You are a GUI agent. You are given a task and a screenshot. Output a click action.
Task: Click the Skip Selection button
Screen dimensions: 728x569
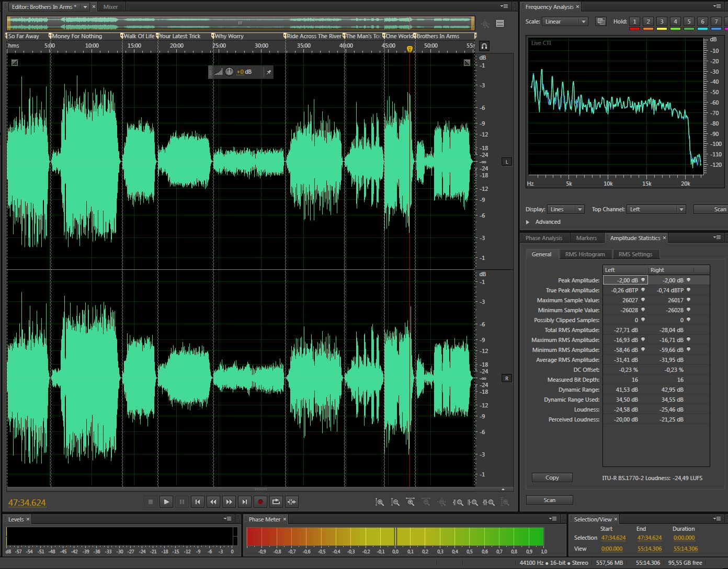click(x=292, y=502)
